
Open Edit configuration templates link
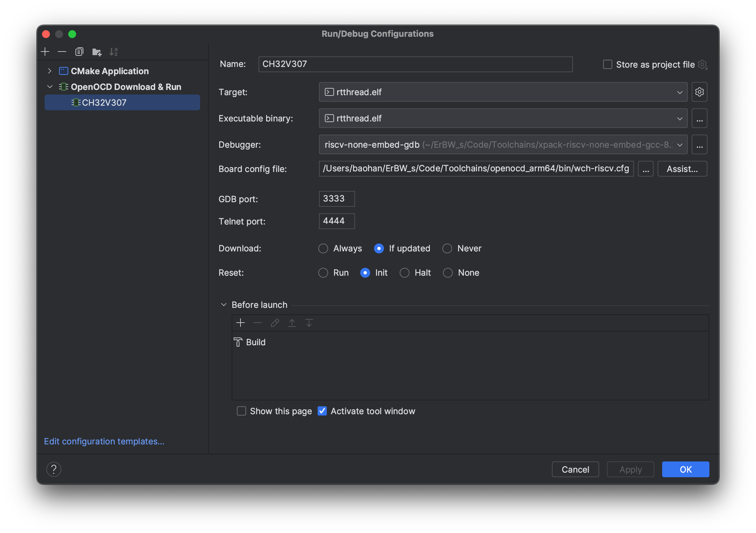point(104,442)
